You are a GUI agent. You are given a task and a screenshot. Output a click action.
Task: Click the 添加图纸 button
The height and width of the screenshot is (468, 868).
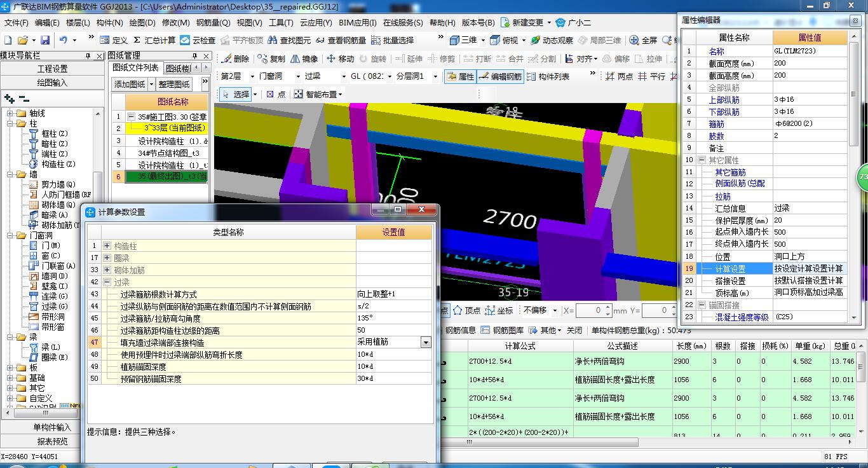130,84
